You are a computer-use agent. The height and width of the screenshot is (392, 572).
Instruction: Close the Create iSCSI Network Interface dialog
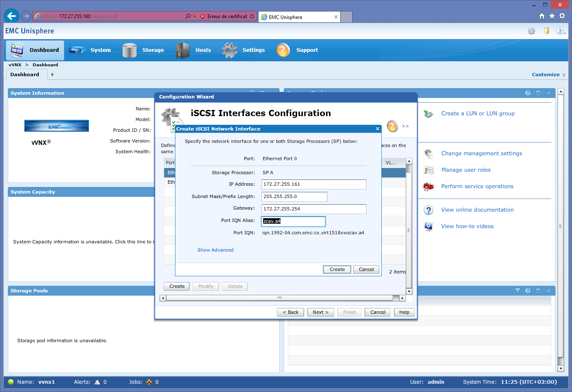(x=378, y=129)
